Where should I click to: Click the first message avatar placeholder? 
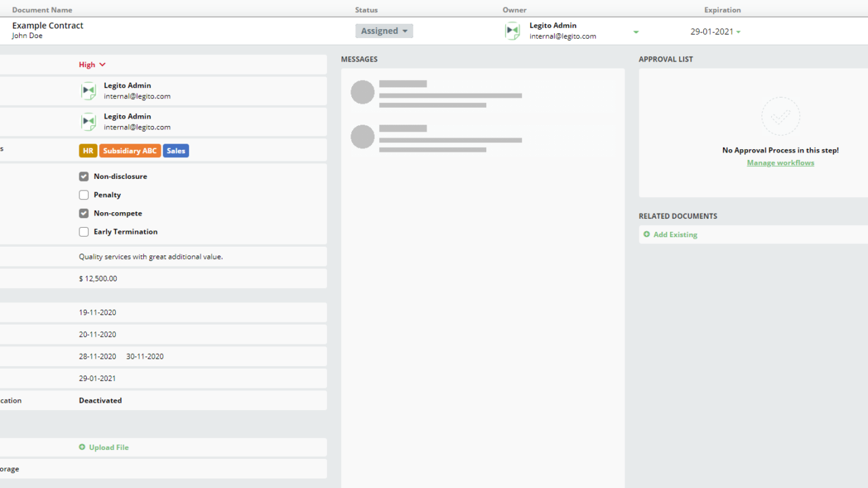(362, 92)
